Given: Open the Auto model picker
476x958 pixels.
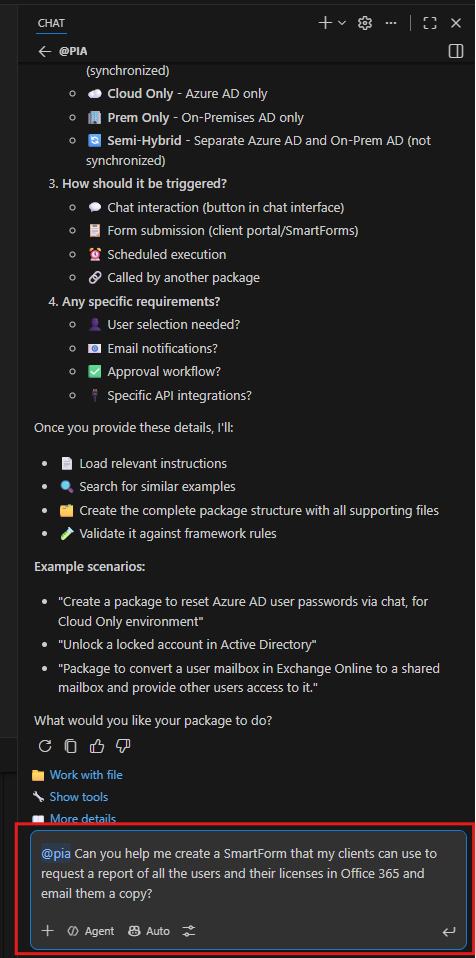Looking at the screenshot, I should click(149, 931).
